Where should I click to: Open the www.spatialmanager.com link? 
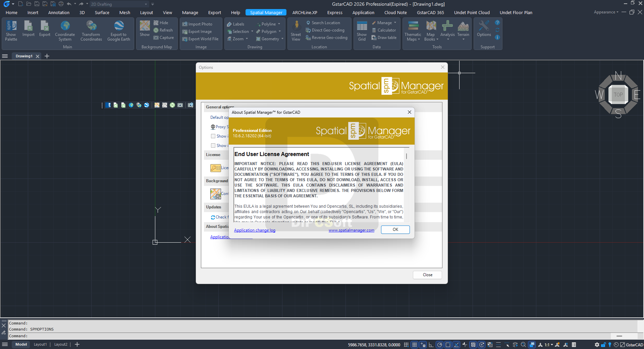pyautogui.click(x=351, y=230)
